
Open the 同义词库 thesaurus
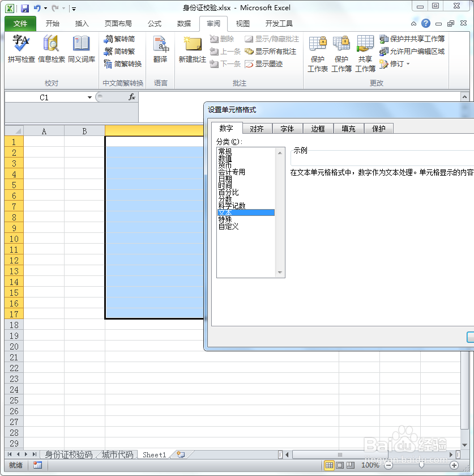click(82, 49)
